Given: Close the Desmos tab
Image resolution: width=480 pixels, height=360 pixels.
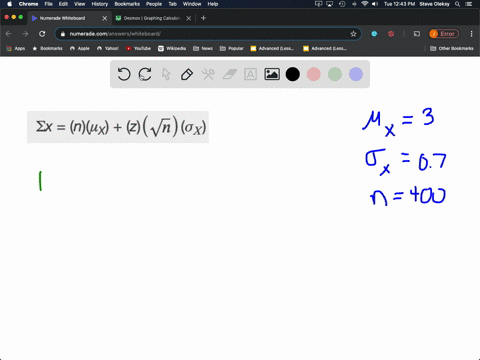Looking at the screenshot, I should [x=189, y=18].
